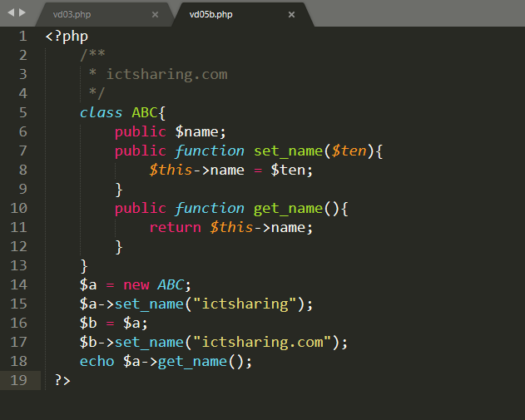Image resolution: width=525 pixels, height=420 pixels.
Task: Click '$b' at start of line 16
Action: (x=88, y=324)
